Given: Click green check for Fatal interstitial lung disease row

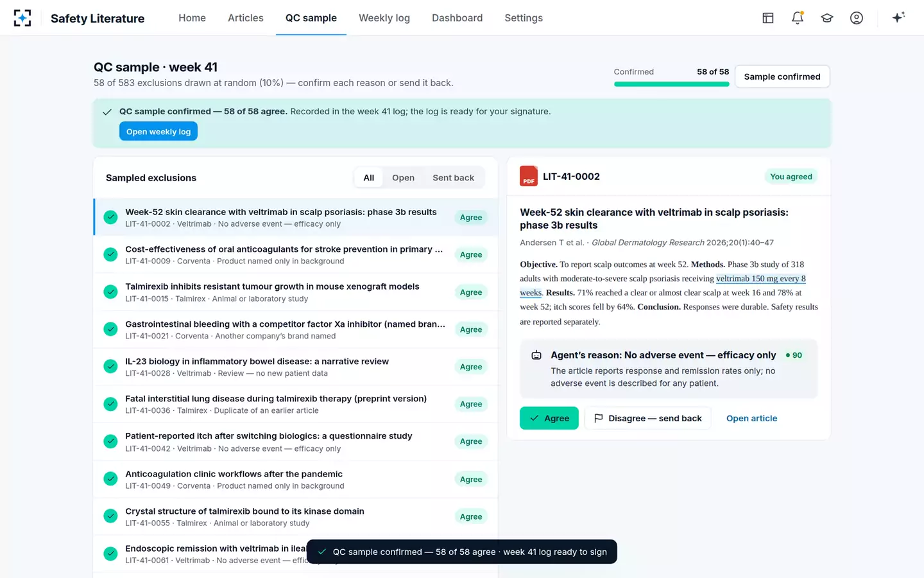Looking at the screenshot, I should pos(111,404).
